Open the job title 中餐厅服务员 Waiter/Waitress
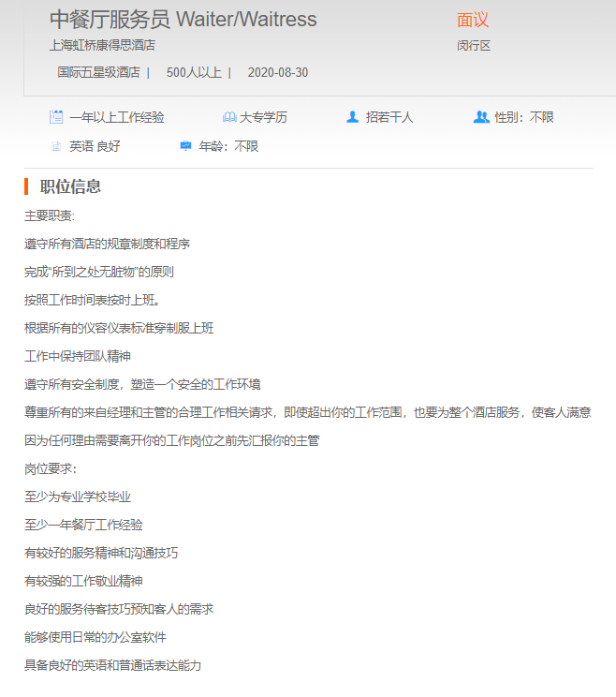 tap(183, 20)
